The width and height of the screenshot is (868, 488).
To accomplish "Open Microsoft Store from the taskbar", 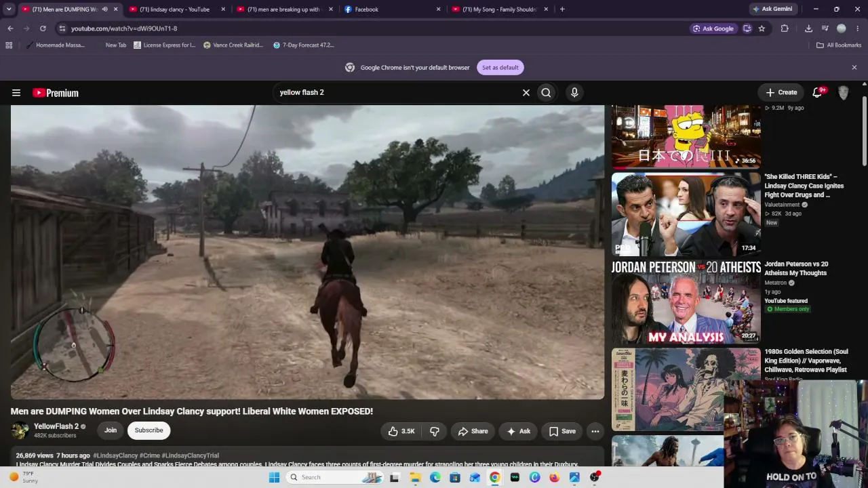I will point(455,477).
